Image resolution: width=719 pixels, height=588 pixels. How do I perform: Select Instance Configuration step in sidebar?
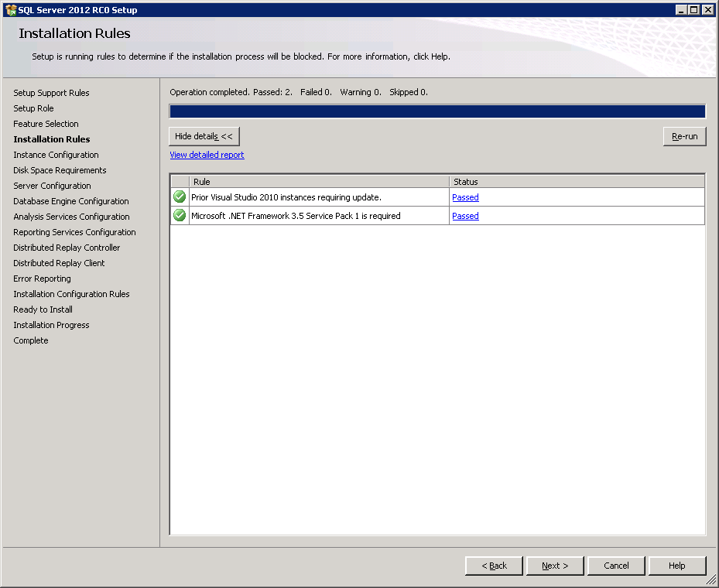56,155
